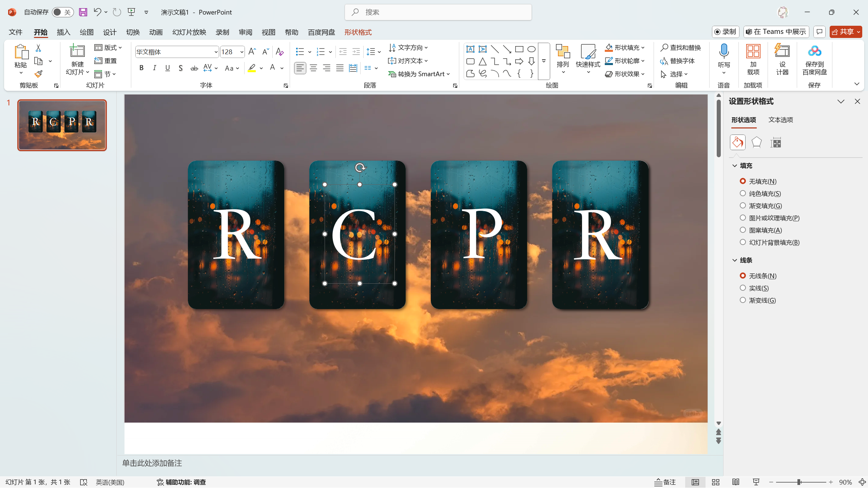The height and width of the screenshot is (488, 868).
Task: Switch to Animations tab
Action: click(x=156, y=32)
